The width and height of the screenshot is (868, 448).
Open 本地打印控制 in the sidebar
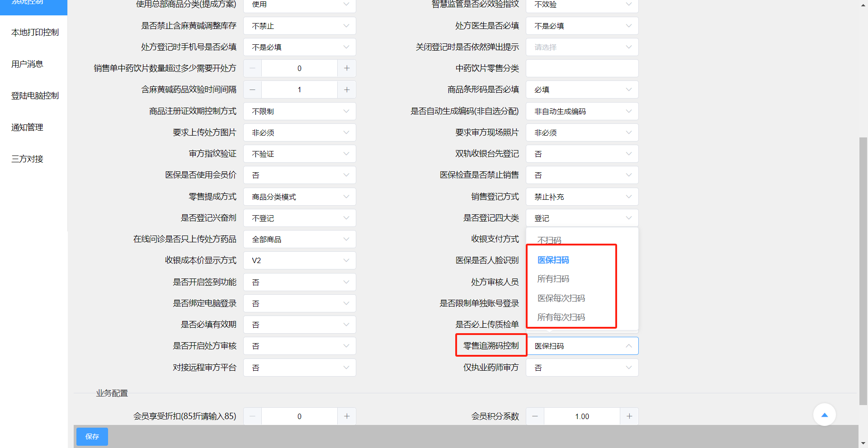(x=35, y=33)
